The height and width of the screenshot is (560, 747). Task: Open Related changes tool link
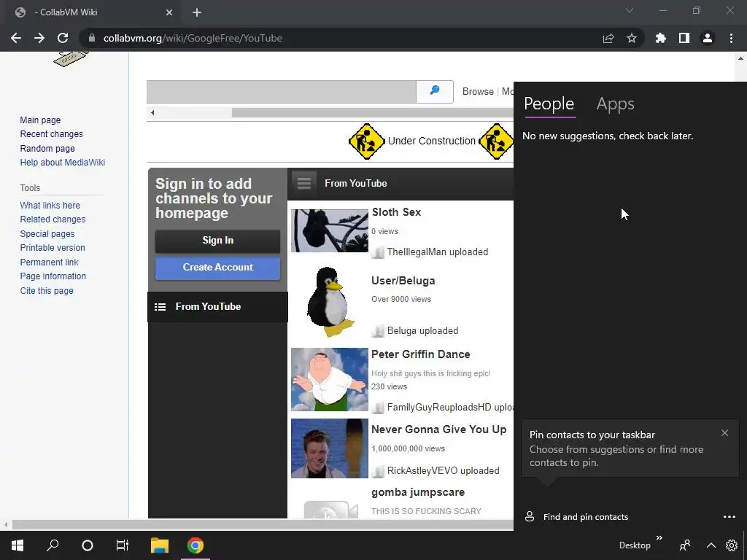click(53, 219)
